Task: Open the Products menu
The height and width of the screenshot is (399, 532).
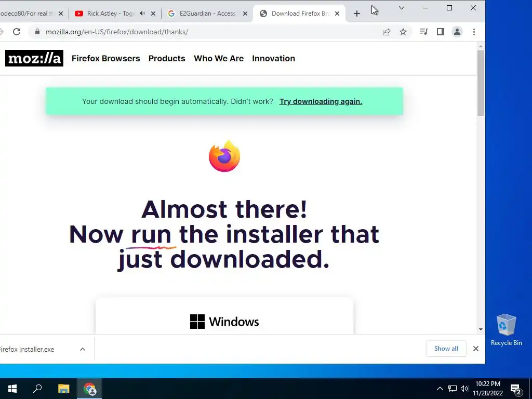Action: pos(167,58)
